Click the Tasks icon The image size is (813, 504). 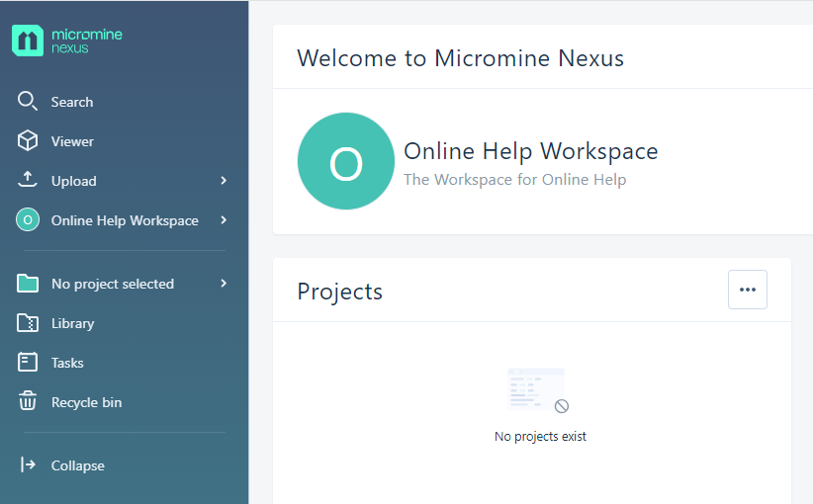point(28,362)
